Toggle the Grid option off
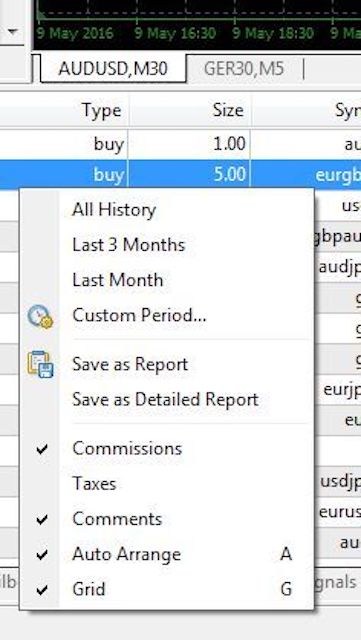The width and height of the screenshot is (361, 640). click(167, 589)
